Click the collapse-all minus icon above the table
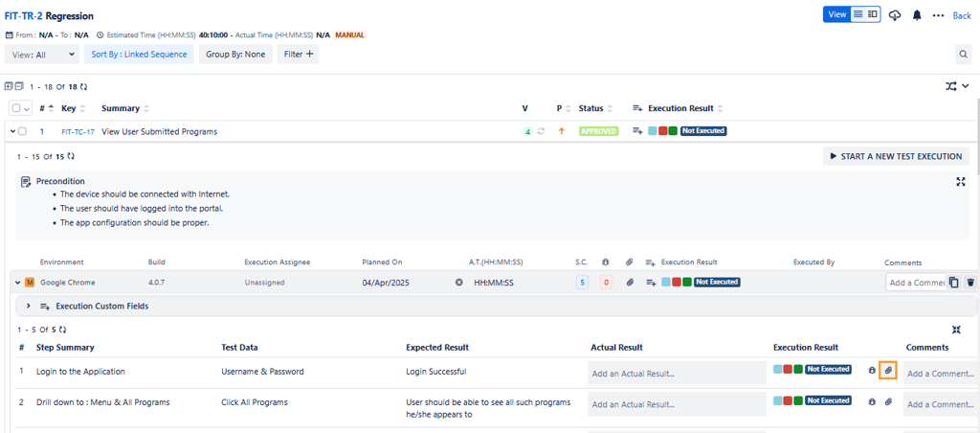Screen dimensions: 980x433 [x=19, y=86]
